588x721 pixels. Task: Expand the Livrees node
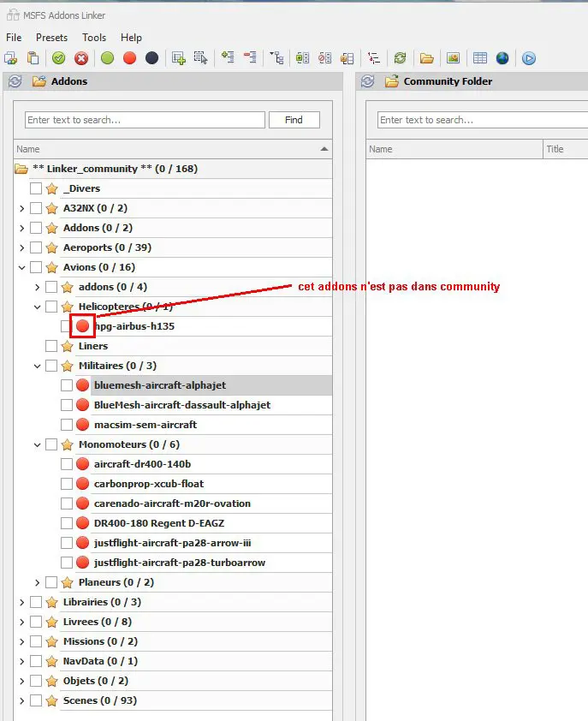21,622
